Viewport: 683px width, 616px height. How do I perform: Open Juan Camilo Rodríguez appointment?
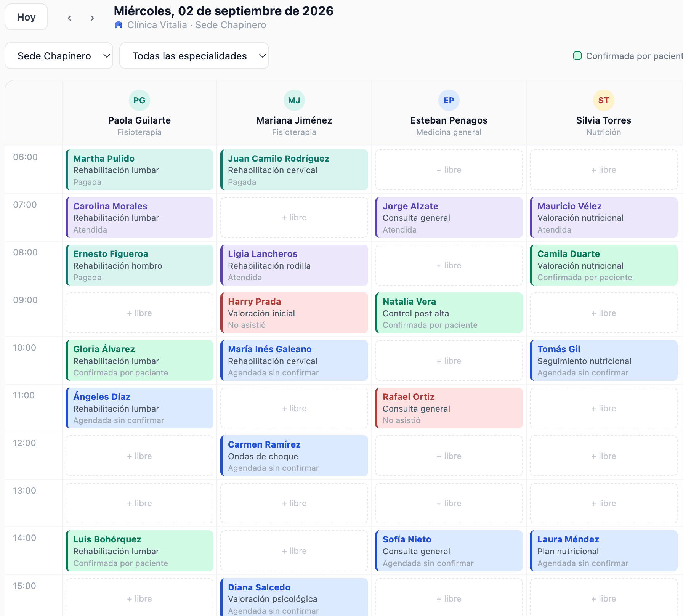pyautogui.click(x=294, y=170)
